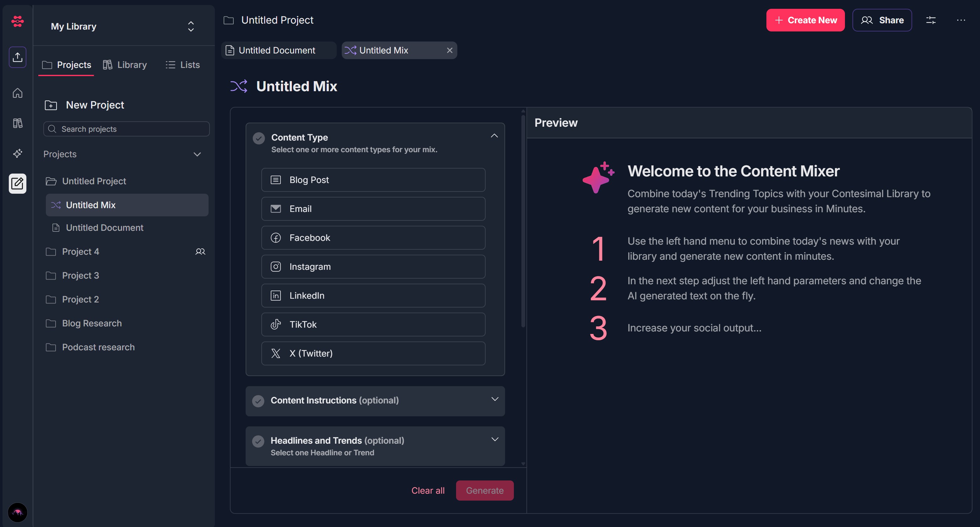The width and height of the screenshot is (980, 527).
Task: Select the X (Twitter) content type
Action: [x=373, y=353]
